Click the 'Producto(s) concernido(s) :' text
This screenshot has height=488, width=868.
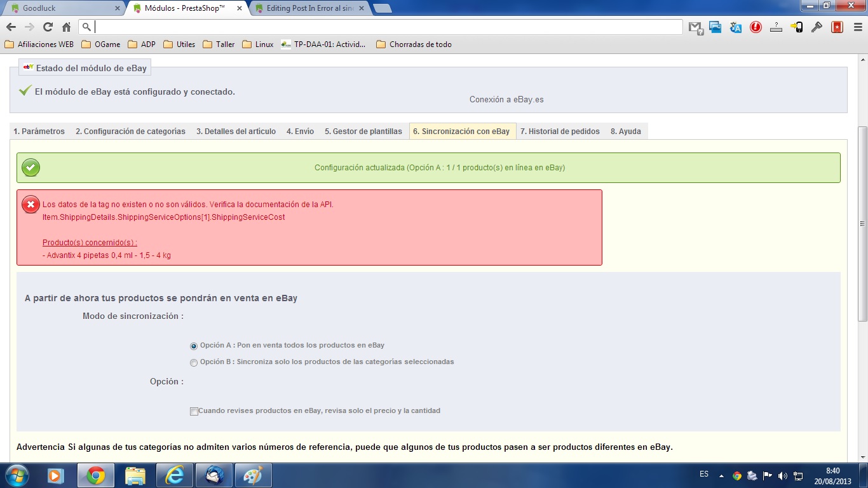[x=90, y=243]
